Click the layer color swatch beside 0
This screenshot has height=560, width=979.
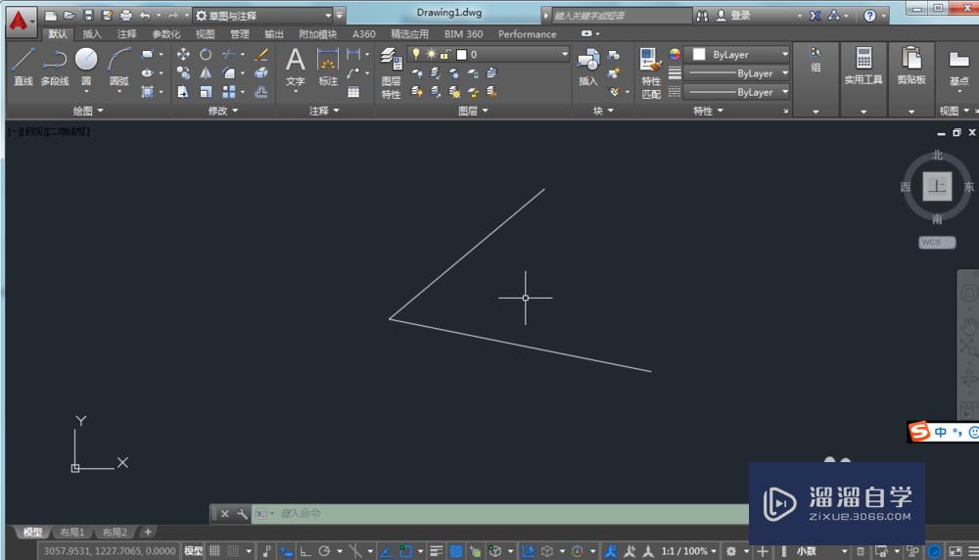[461, 54]
